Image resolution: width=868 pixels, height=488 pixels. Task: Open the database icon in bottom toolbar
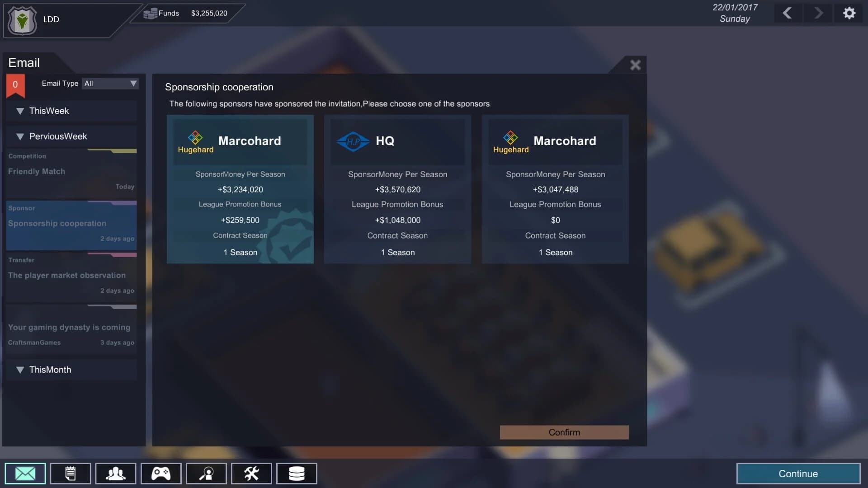point(296,473)
